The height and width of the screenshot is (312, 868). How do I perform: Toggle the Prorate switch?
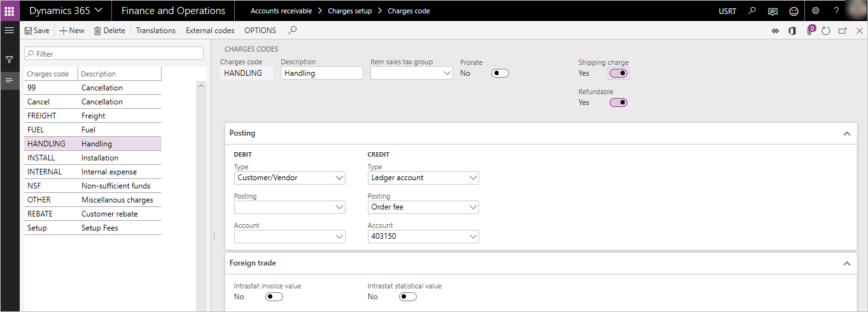[x=500, y=73]
